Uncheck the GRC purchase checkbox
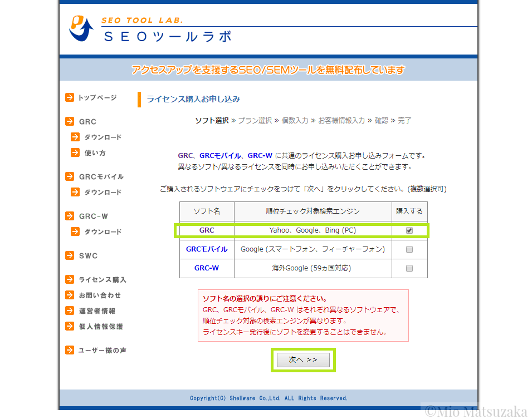This screenshot has width=532, height=419. coord(409,230)
